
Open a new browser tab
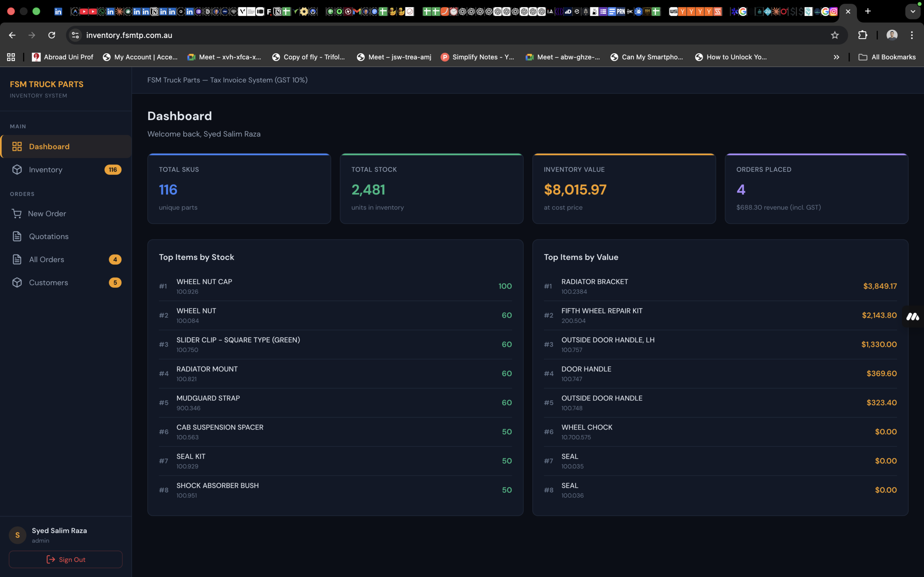click(868, 12)
